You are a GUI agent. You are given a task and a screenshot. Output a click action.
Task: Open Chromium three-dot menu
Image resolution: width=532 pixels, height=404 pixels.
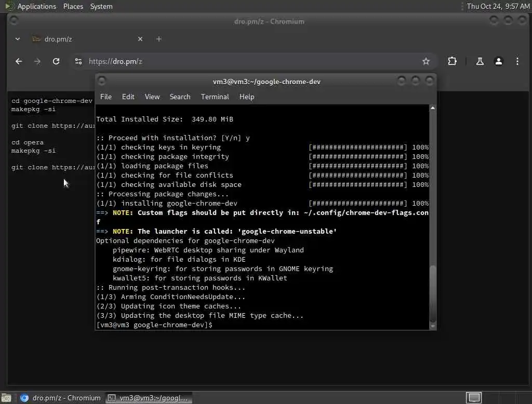(517, 61)
